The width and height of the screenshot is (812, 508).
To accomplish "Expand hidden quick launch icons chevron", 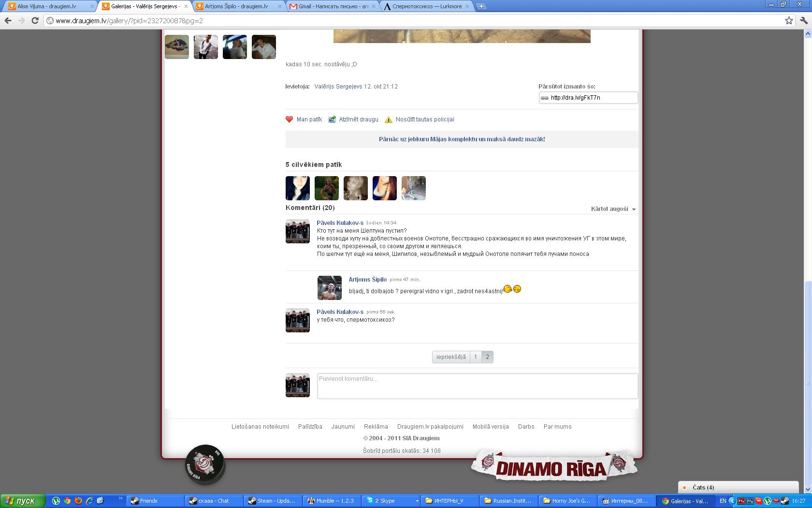I will pos(121,498).
